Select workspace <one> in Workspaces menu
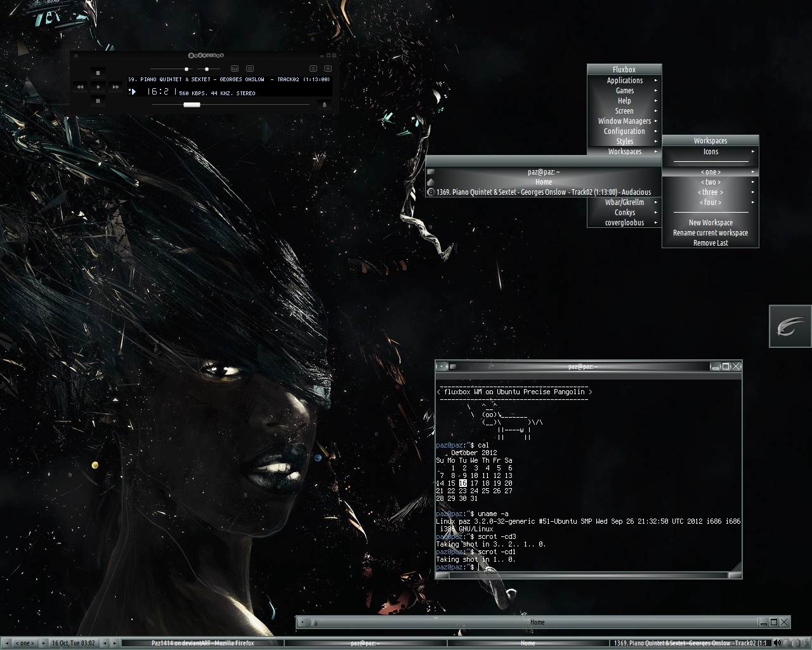The image size is (812, 650). click(x=710, y=172)
